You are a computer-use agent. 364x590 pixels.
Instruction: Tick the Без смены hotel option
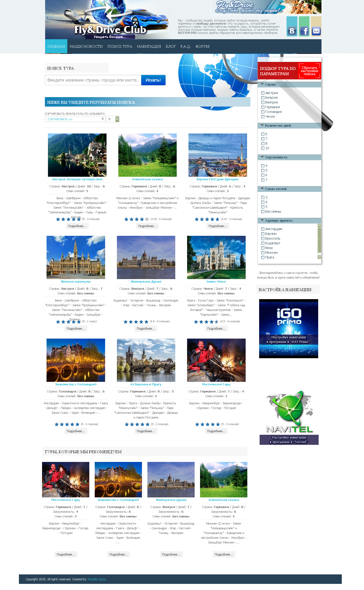263,212
